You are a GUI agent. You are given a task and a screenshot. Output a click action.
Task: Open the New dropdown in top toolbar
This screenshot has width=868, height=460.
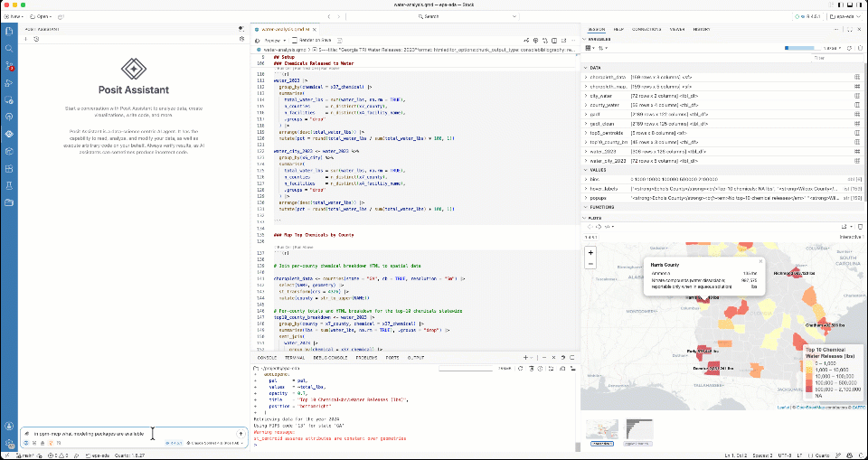click(x=14, y=16)
